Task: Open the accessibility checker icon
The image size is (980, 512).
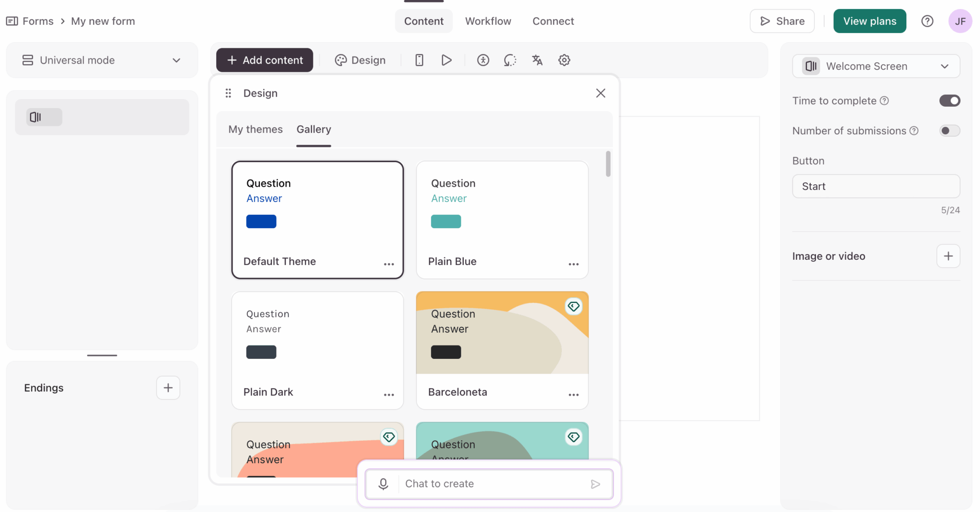Action: click(483, 60)
